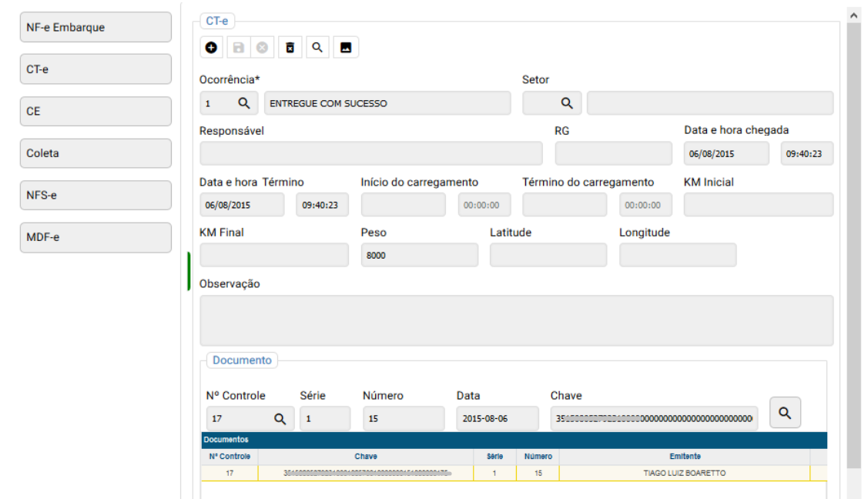Viewport: 868px width, 499px height.
Task: Open Setor lookup magnifier
Action: pos(566,103)
